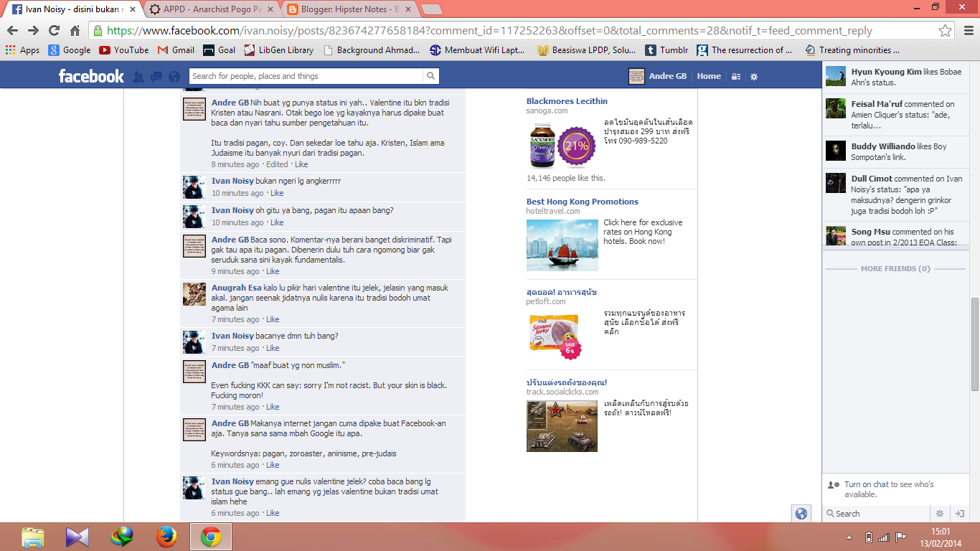
Task: Launch Firefox from the taskbar
Action: [166, 537]
